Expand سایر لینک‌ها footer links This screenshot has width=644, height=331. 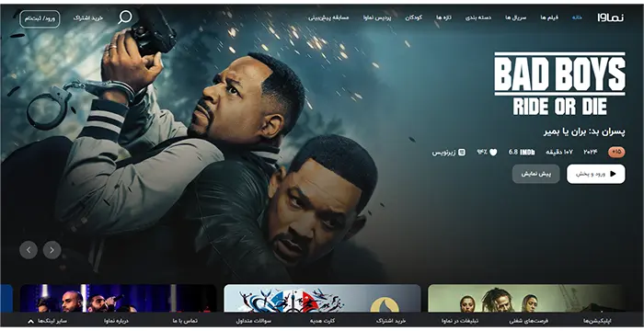click(48, 321)
